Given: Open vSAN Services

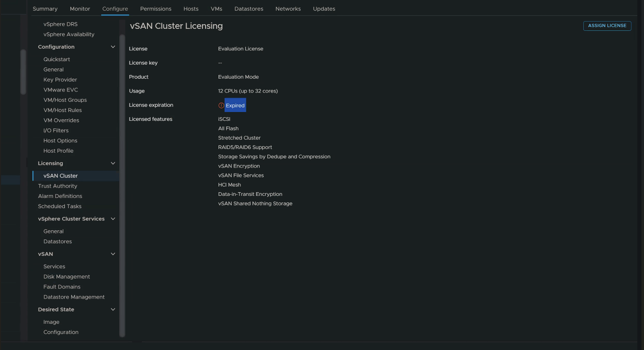Looking at the screenshot, I should tap(54, 266).
